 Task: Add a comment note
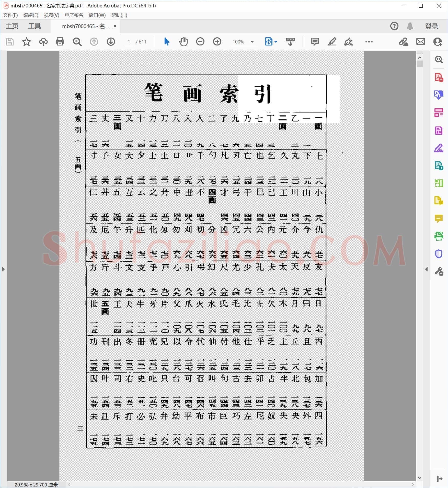tap(315, 42)
